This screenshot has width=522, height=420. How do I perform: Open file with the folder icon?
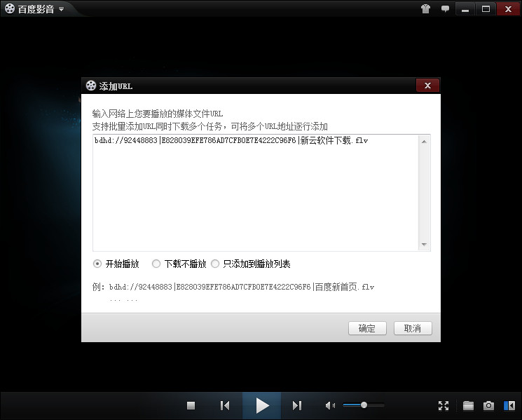[468, 405]
